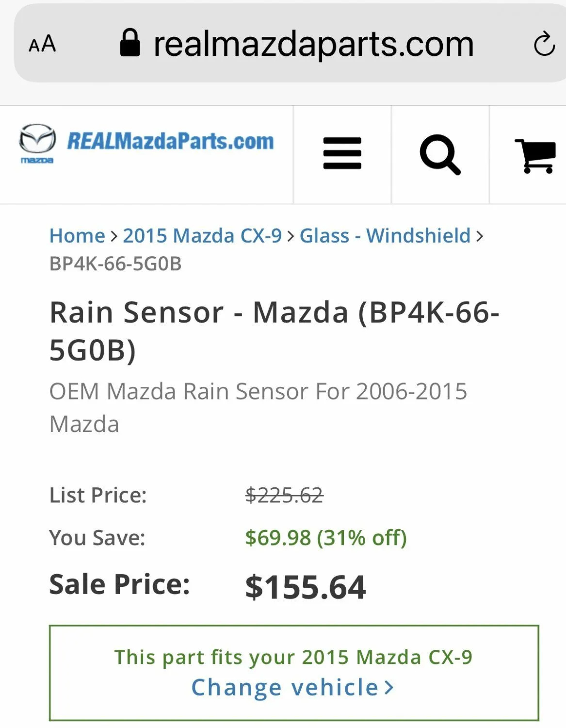Click the $155.64 sale price

coord(306,587)
